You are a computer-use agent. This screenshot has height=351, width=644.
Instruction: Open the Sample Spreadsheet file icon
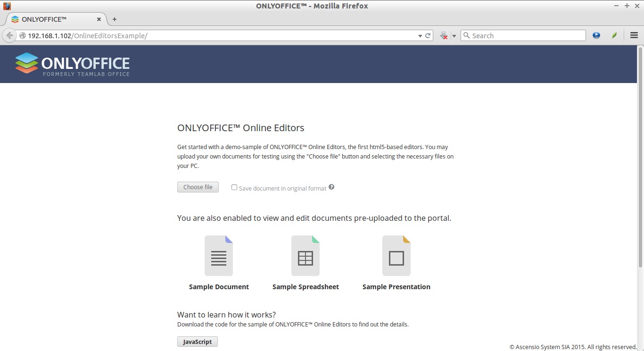(305, 256)
